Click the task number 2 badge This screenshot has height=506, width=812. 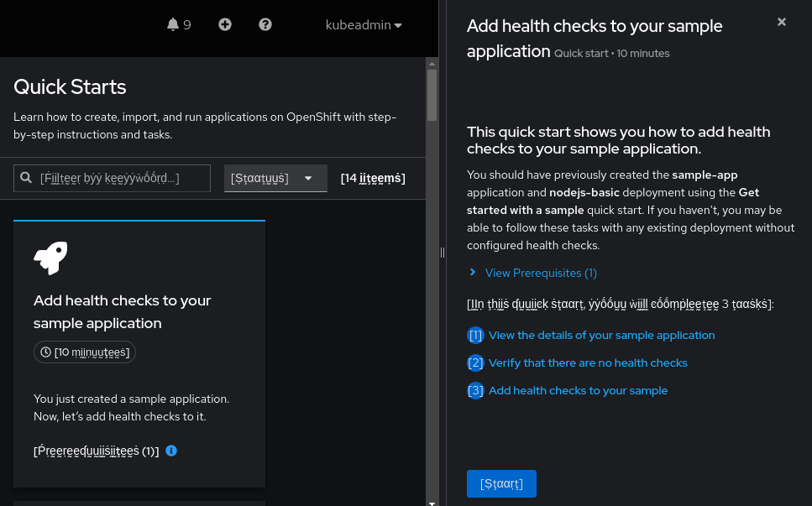pyautogui.click(x=475, y=363)
